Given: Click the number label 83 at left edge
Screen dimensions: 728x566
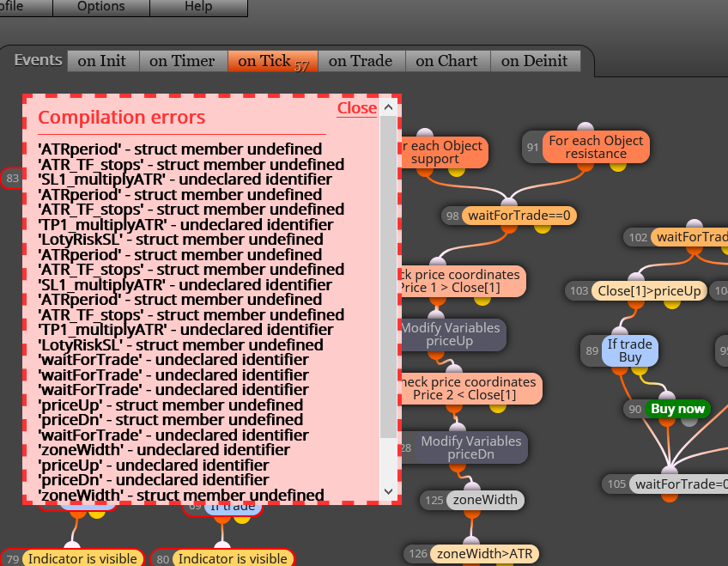Looking at the screenshot, I should pyautogui.click(x=13, y=179).
